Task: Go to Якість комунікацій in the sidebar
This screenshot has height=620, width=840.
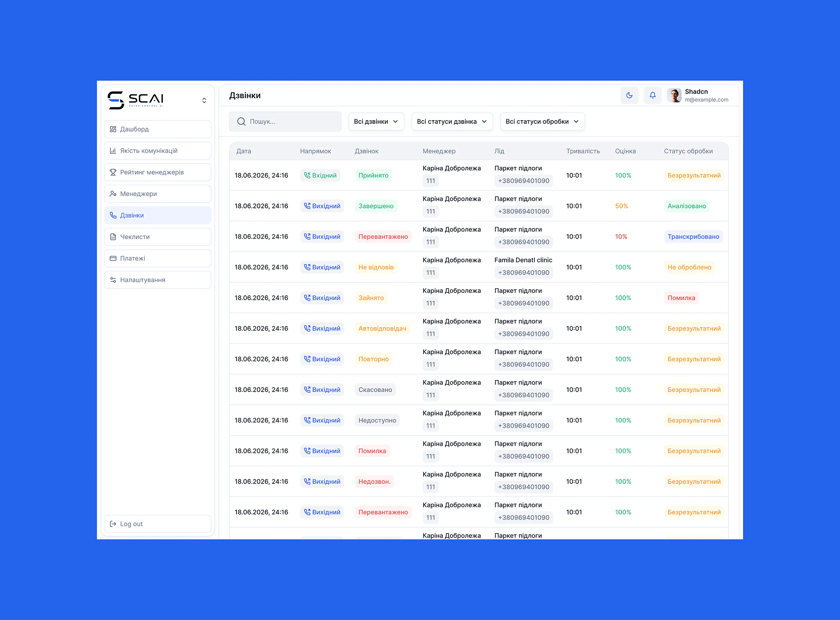Action: (x=158, y=151)
